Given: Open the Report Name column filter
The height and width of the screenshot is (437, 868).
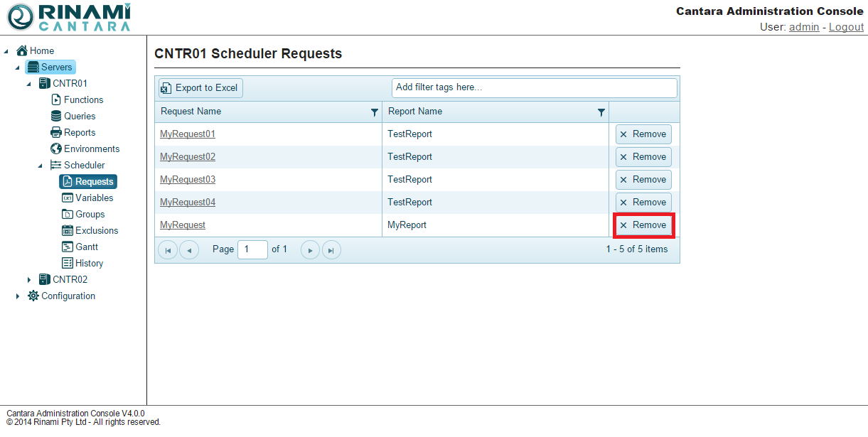Looking at the screenshot, I should tap(601, 112).
